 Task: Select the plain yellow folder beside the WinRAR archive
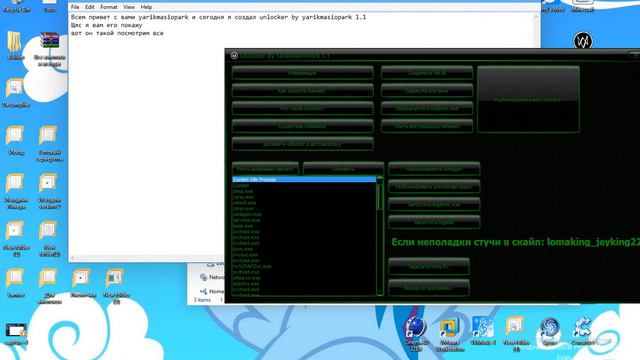[x=15, y=41]
